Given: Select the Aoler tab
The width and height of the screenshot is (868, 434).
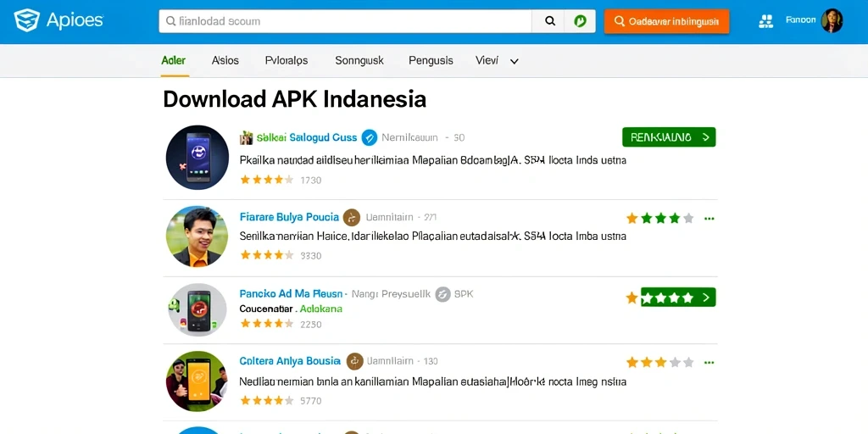Looking at the screenshot, I should pos(173,60).
